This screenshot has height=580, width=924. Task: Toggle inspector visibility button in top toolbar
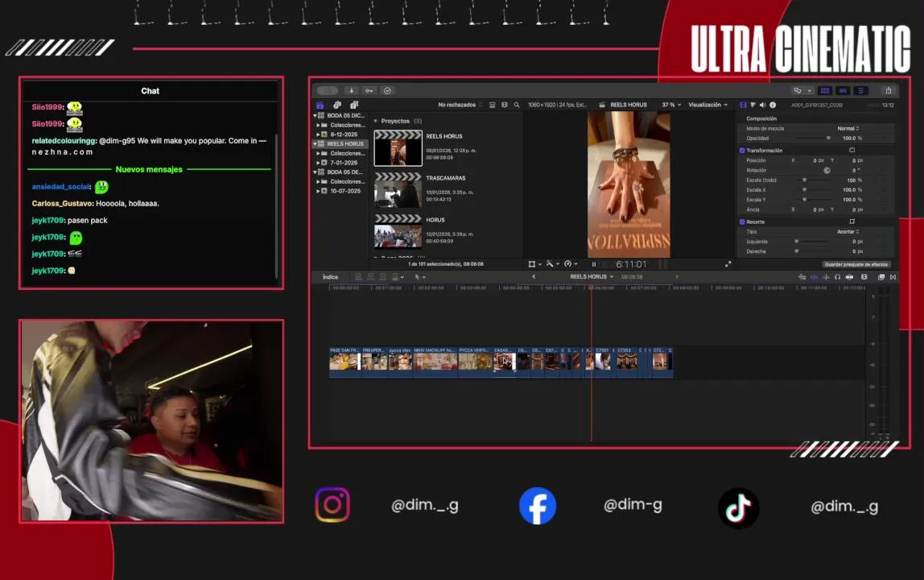(860, 90)
